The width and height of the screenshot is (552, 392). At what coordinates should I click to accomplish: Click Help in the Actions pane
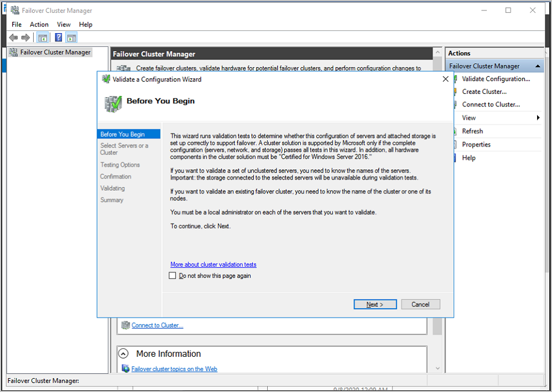click(469, 158)
